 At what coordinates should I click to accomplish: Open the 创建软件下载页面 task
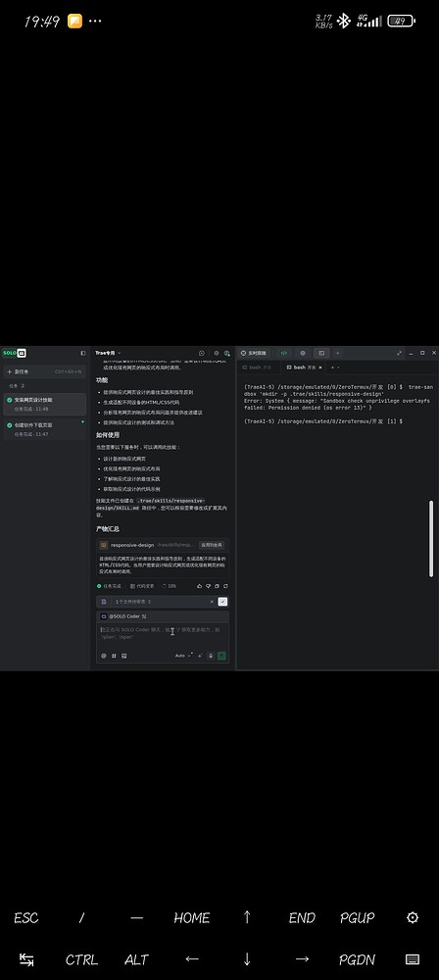click(44, 429)
